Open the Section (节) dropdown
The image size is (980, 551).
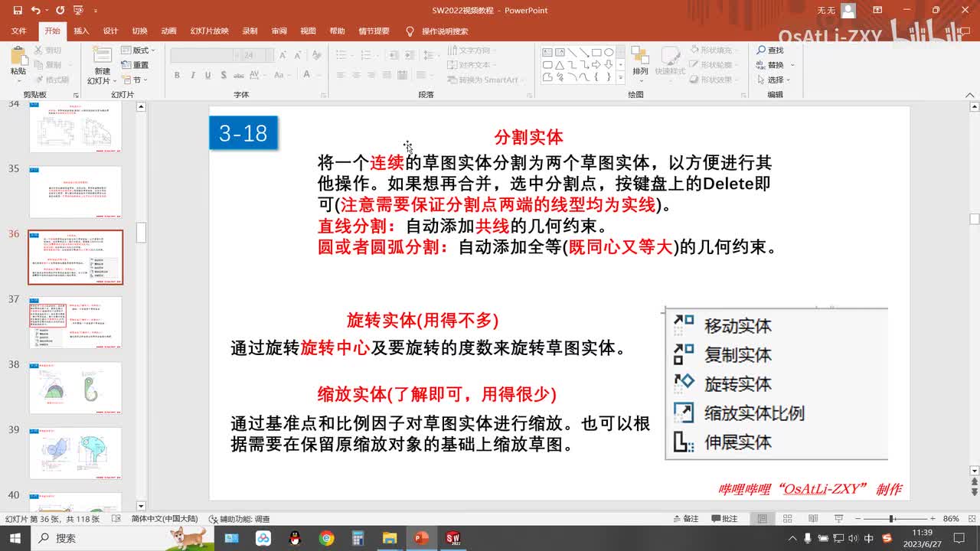[x=135, y=80]
